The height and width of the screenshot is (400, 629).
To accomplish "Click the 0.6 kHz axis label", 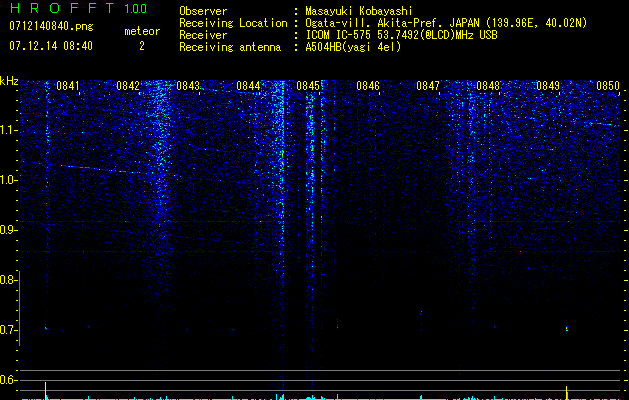I will coord(8,380).
